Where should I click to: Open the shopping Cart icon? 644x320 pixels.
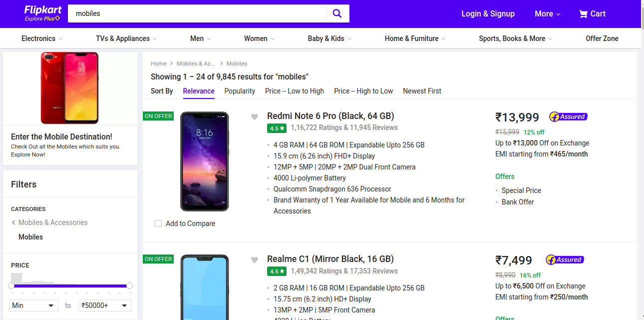[583, 14]
